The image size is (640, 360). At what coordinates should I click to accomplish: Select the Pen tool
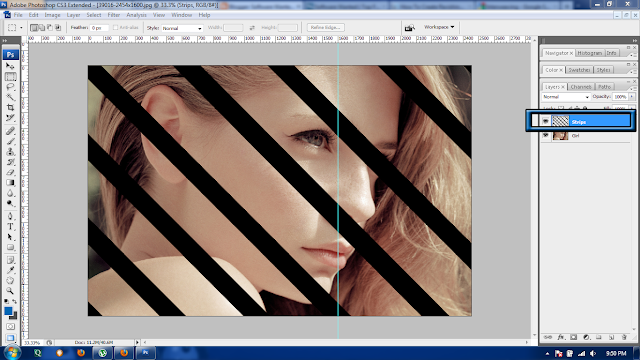coord(10,216)
